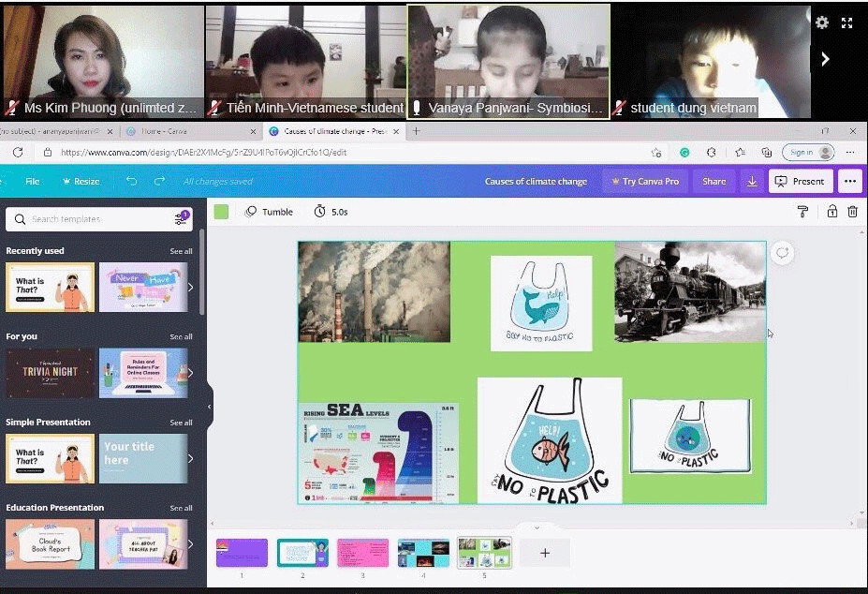Image resolution: width=868 pixels, height=594 pixels.
Task: Click the Share button
Action: [x=714, y=181]
